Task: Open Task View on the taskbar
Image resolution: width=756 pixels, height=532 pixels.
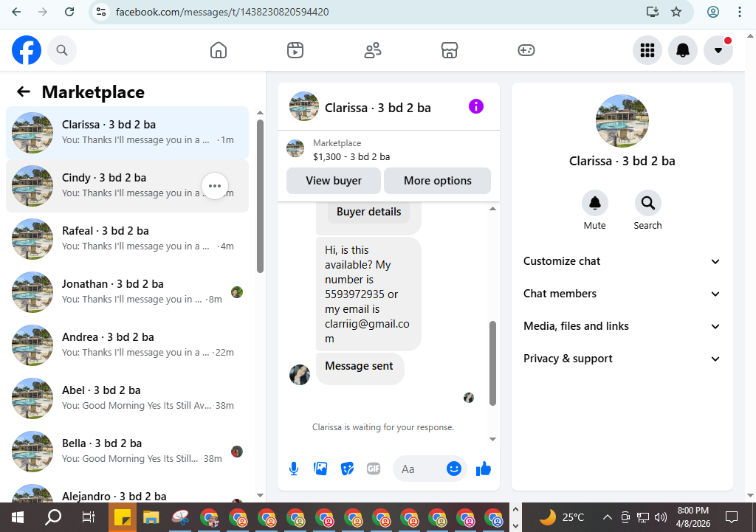Action: click(x=89, y=517)
